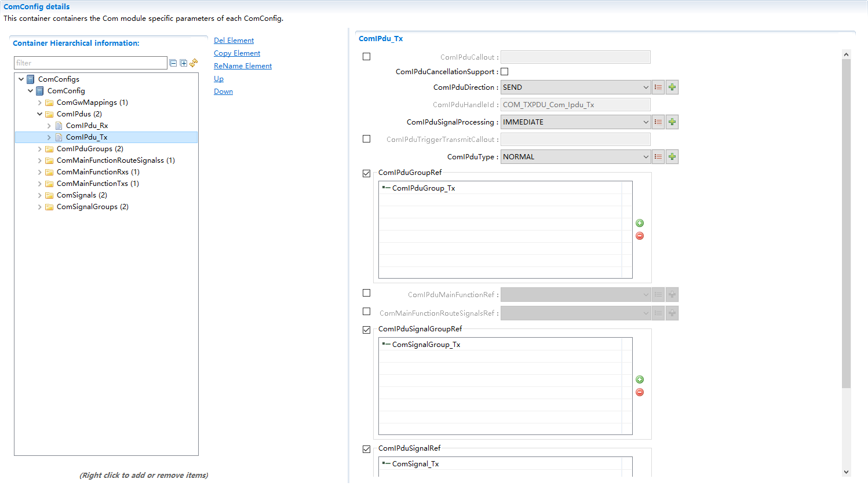Open the ComIPduType NORMAL dropdown
868x486 pixels.
click(575, 157)
